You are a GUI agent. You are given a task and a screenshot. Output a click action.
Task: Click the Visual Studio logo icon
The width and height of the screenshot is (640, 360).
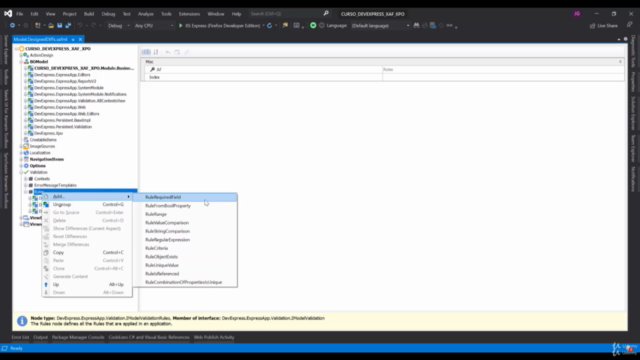point(8,13)
